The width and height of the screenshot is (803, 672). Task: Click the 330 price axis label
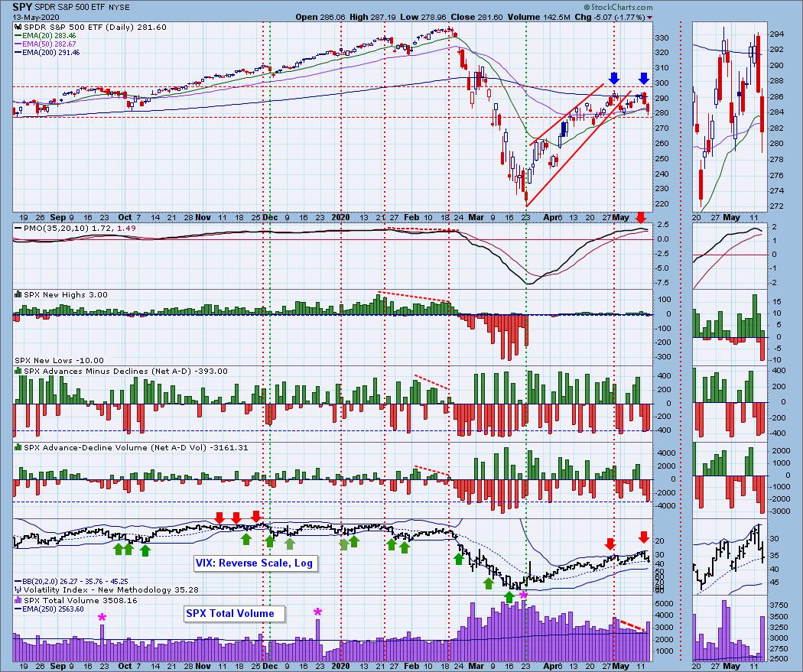[x=662, y=38]
